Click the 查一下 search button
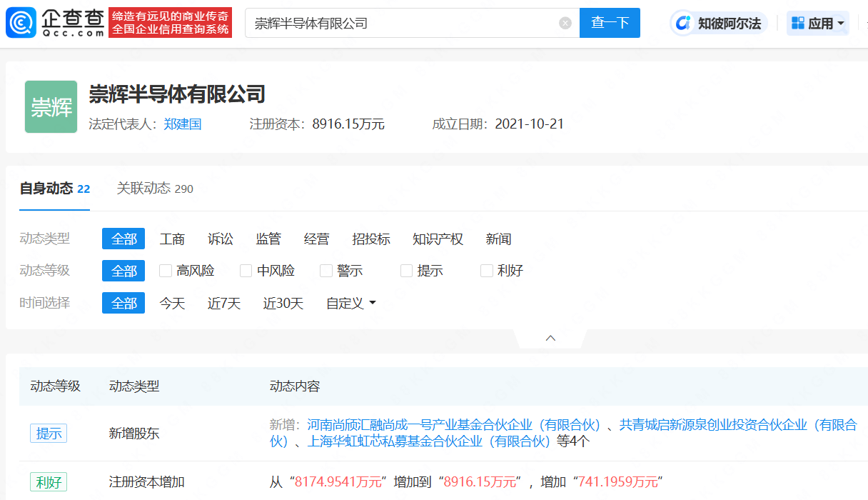Screen dimensions: 868x500 pos(610,23)
